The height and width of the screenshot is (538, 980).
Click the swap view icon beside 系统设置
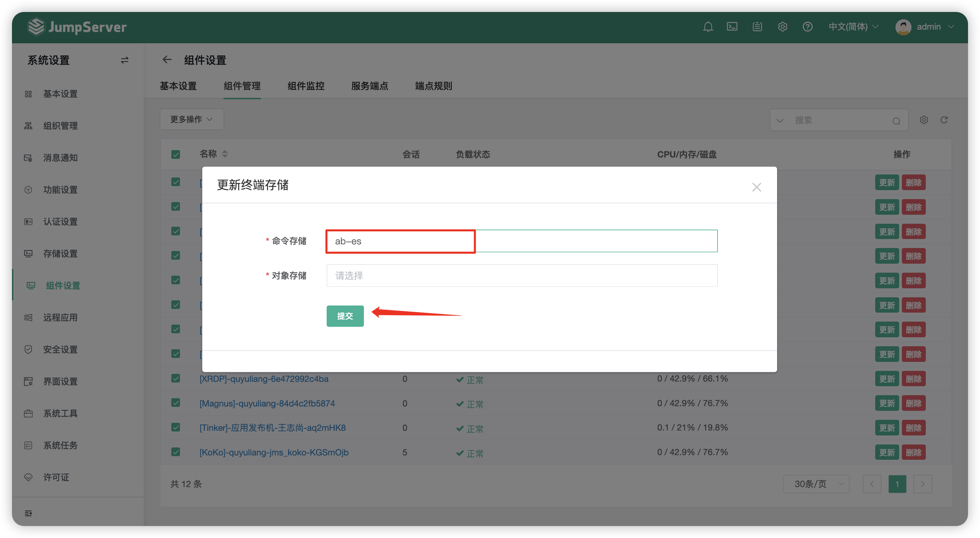coord(124,60)
